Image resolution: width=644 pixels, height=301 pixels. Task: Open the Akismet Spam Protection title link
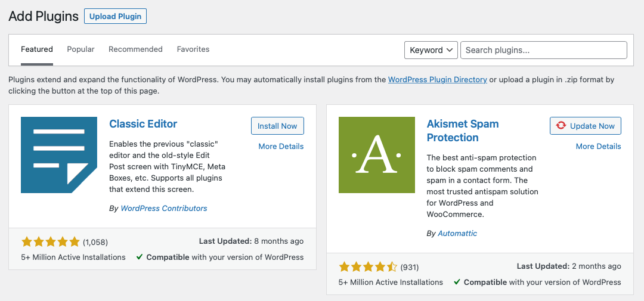point(462,131)
